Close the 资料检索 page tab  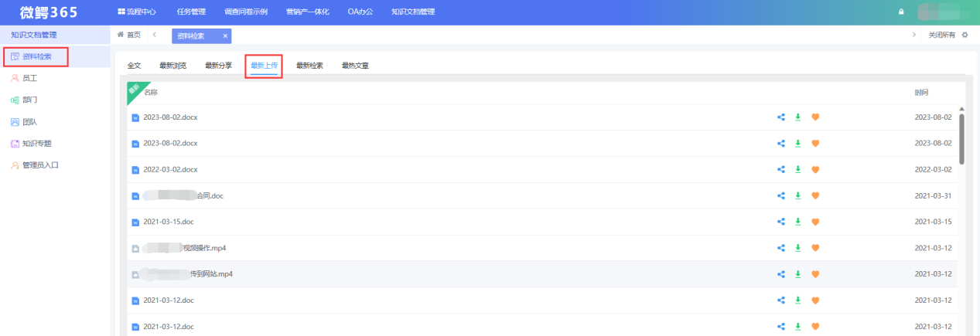[x=225, y=36]
